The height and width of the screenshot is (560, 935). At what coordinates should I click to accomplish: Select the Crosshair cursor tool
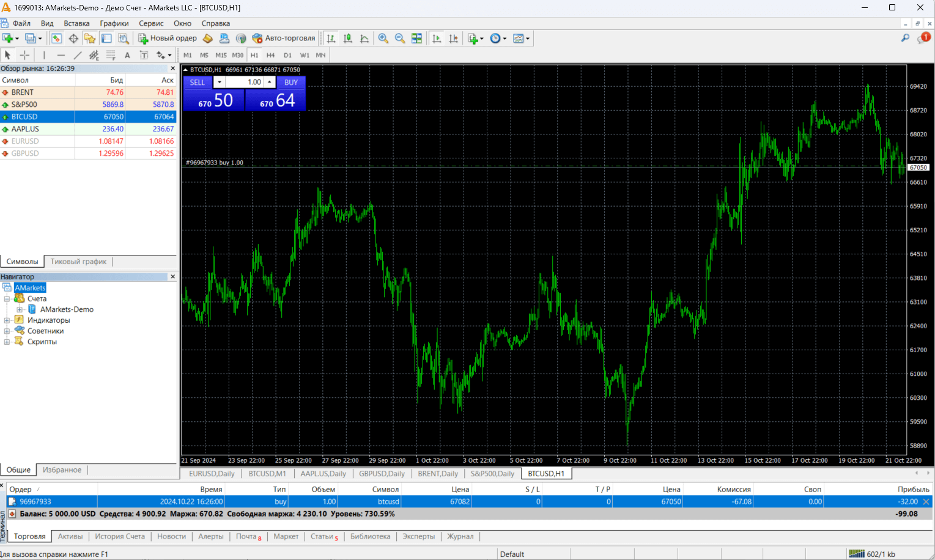pos(24,55)
